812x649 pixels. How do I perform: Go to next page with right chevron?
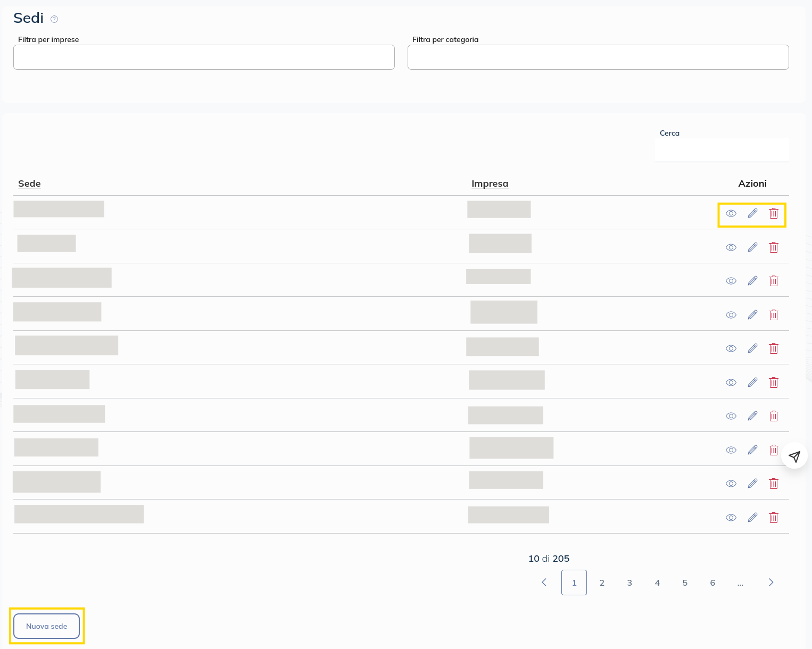(770, 583)
